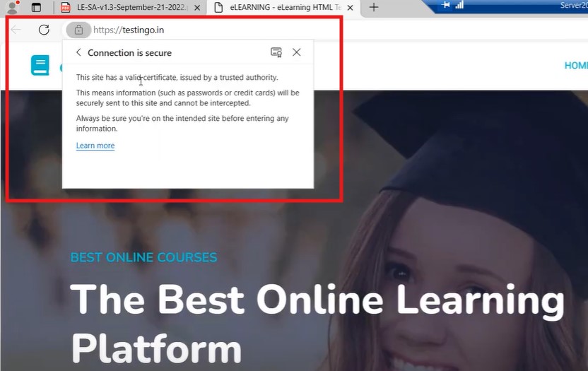This screenshot has width=588, height=371.
Task: Close the LE-SA-v1.3 PDF tab
Action: (197, 8)
